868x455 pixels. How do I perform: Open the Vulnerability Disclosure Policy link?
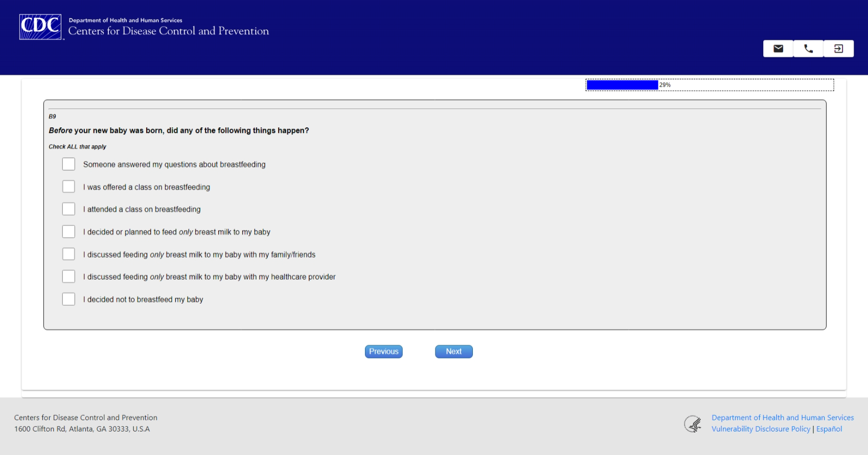761,429
